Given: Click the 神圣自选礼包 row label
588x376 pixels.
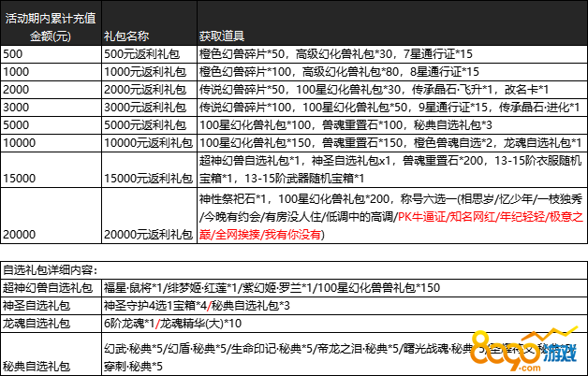Looking at the screenshot, I should [x=36, y=304].
